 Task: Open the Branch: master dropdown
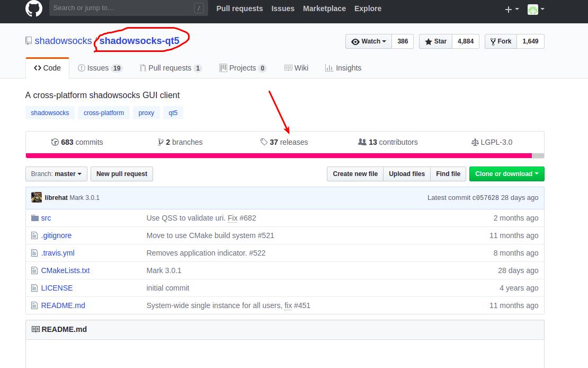point(56,174)
